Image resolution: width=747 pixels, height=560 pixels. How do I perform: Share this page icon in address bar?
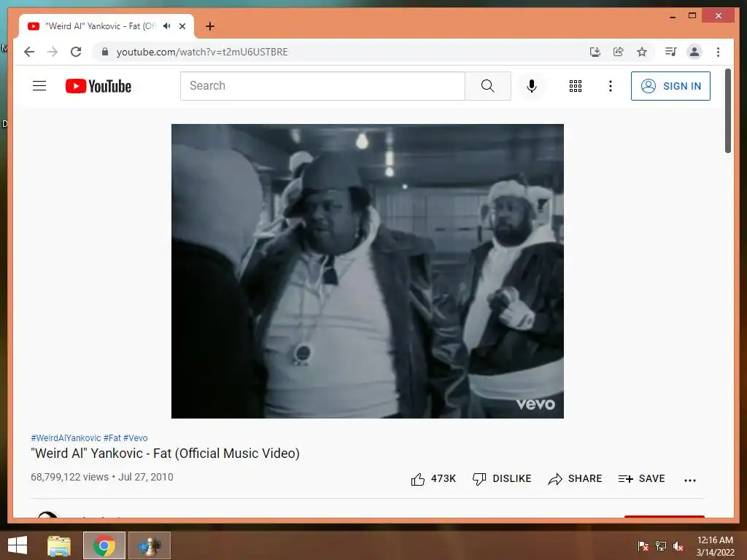(619, 52)
